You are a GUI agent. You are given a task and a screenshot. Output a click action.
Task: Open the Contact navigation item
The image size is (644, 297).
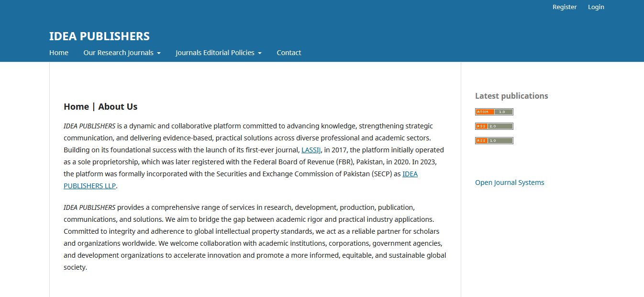click(289, 53)
